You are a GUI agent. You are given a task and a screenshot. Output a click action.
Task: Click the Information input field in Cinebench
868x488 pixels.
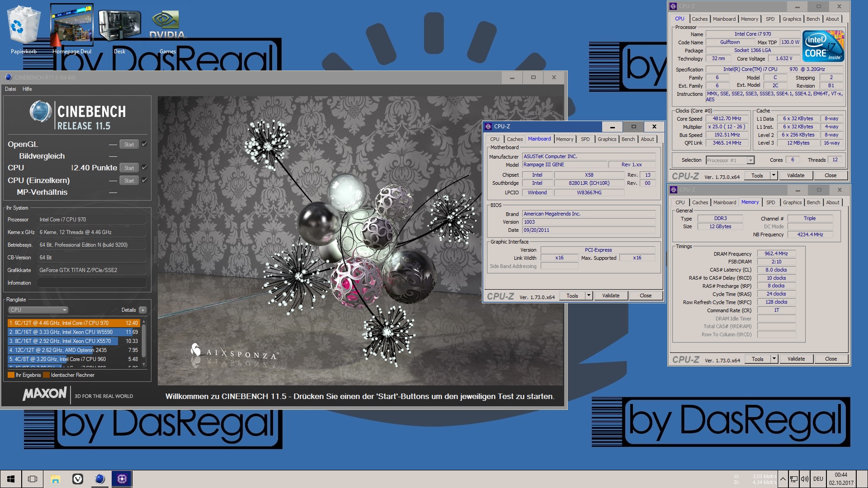click(92, 283)
